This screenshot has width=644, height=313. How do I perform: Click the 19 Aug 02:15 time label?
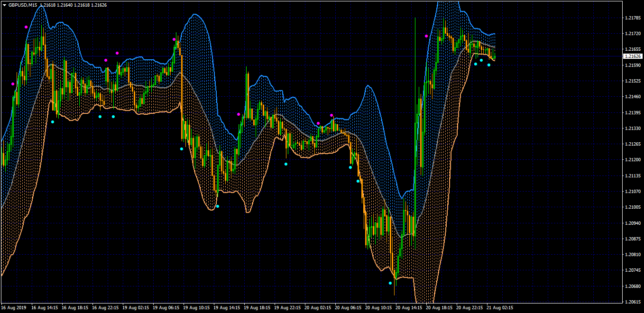click(x=136, y=308)
